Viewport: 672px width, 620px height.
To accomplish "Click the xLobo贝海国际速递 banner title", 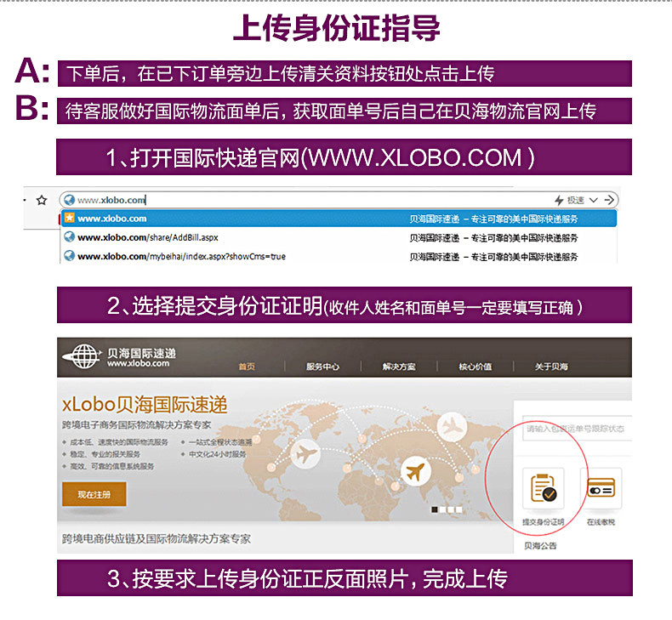I will pos(145,405).
